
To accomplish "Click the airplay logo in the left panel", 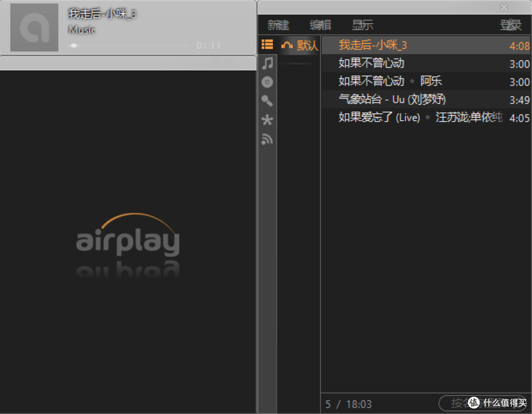I will click(128, 235).
